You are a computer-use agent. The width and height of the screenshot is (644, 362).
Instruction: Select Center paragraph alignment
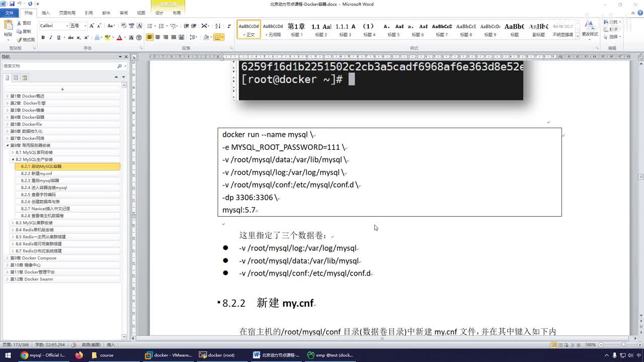(157, 37)
